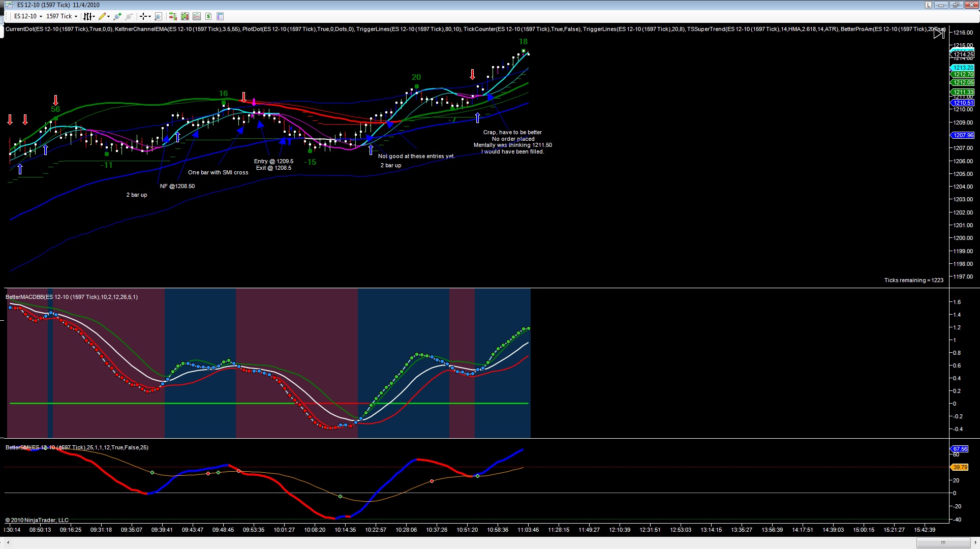Click the 'One bar with SMI cross' note

coord(218,172)
